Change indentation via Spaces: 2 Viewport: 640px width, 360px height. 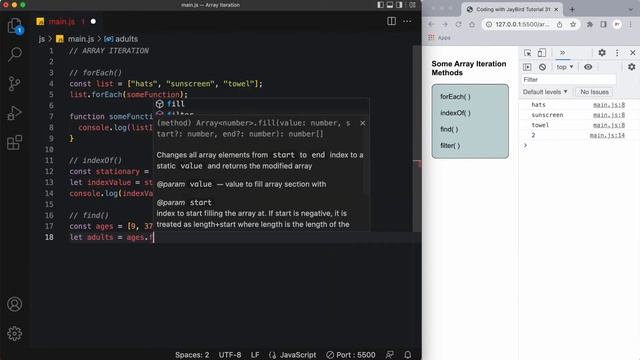pyautogui.click(x=192, y=355)
